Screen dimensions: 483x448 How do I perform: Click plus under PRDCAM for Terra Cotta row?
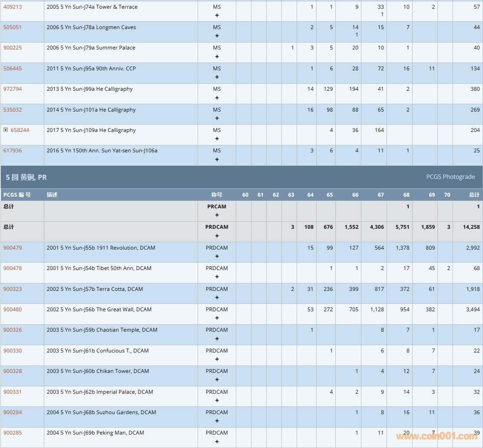pos(217,297)
